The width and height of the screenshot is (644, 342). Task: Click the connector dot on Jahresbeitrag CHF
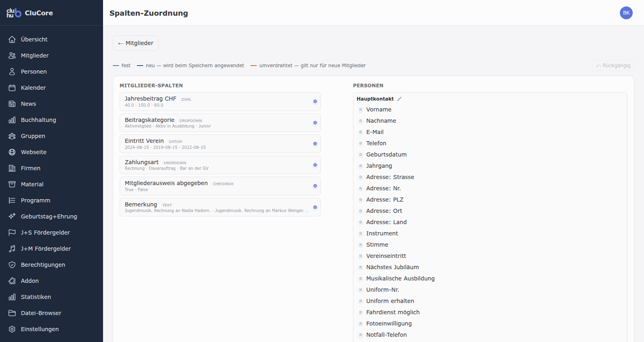[x=315, y=101]
